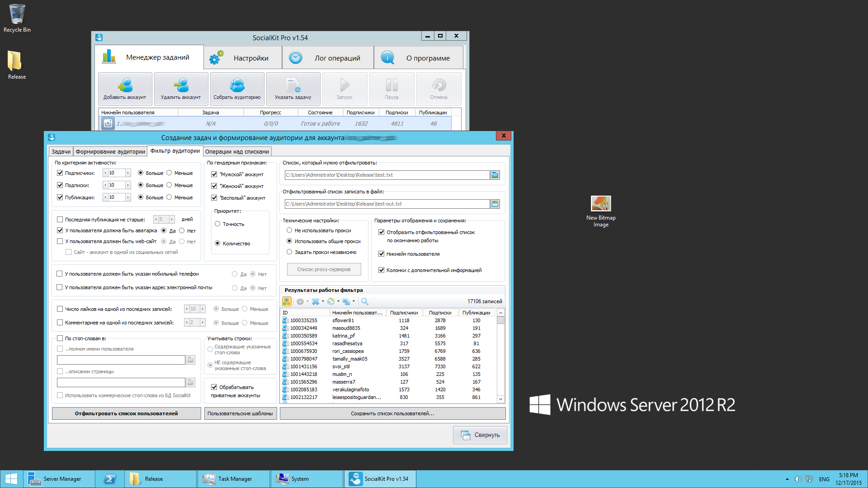This screenshot has width=868, height=488.
Task: Click the Пауза pause icon
Action: point(392,85)
